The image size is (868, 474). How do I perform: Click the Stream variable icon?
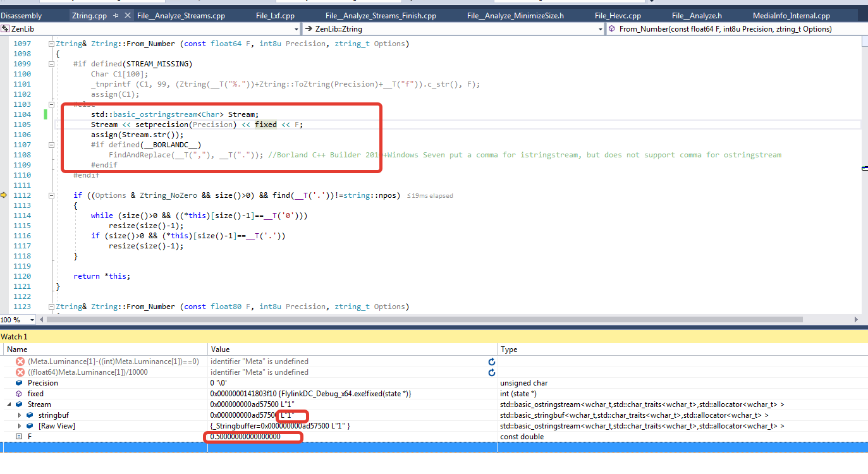tap(20, 404)
